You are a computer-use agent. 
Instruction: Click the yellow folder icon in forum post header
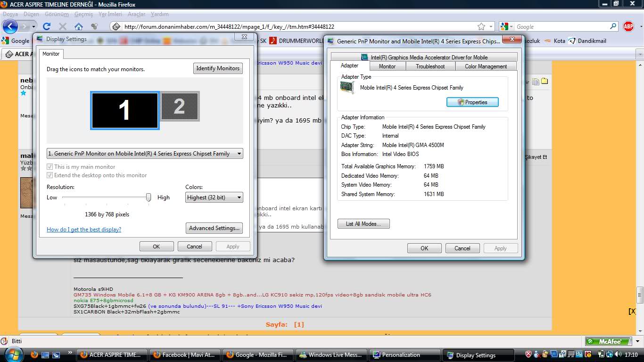point(545,82)
